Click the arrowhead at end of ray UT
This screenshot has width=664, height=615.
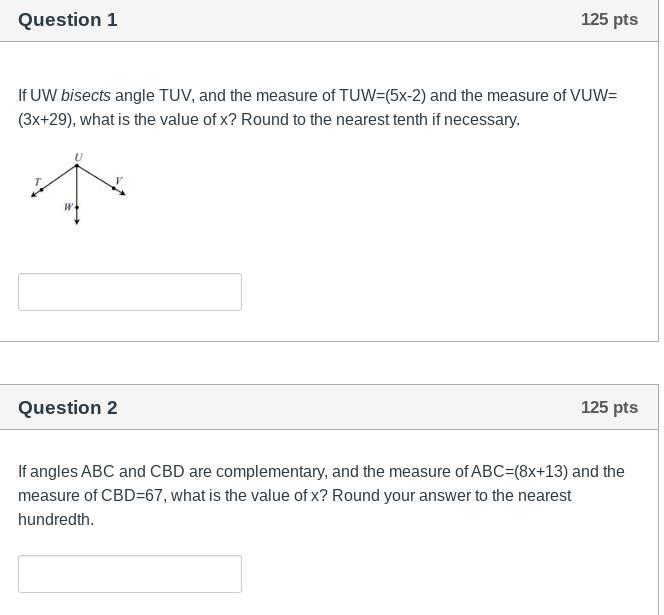point(34,193)
